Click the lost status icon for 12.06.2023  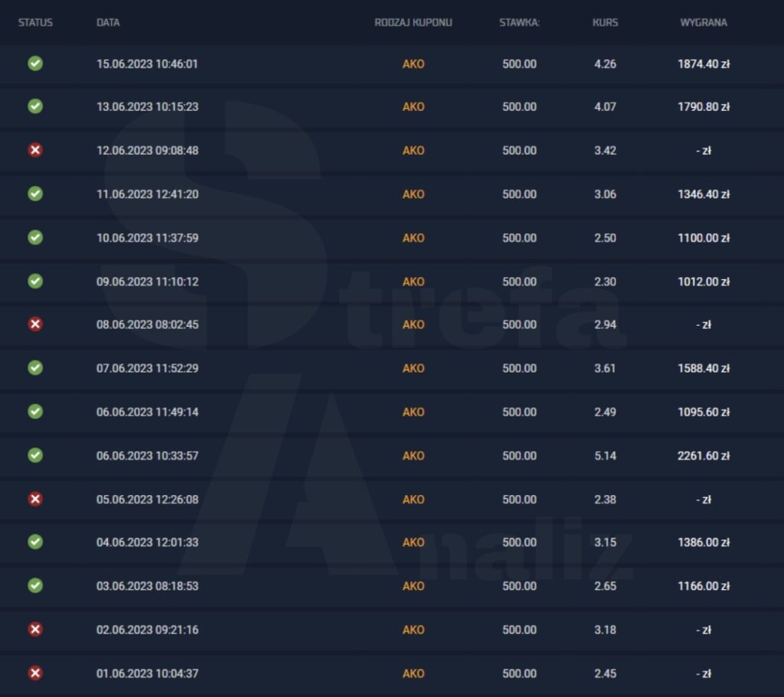click(35, 150)
